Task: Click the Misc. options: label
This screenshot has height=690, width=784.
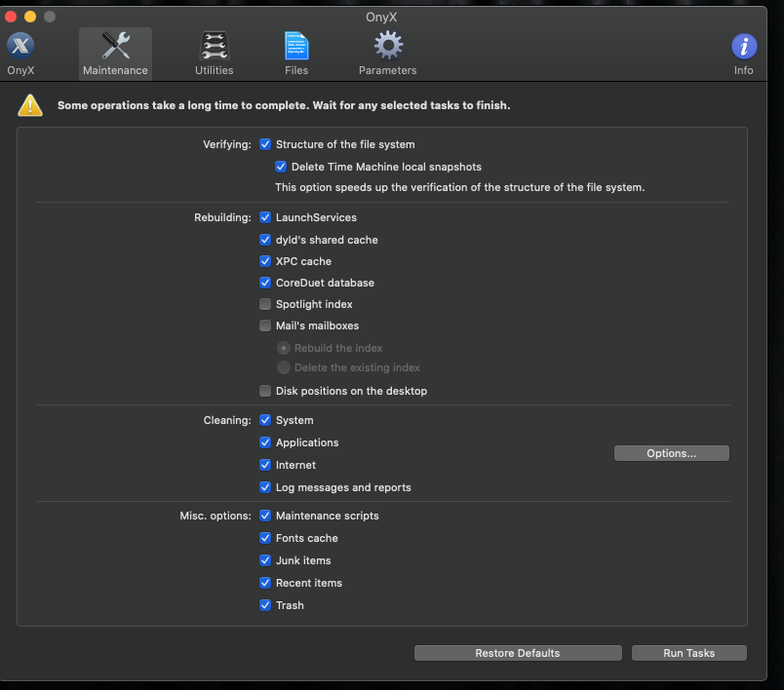Action: click(x=216, y=516)
